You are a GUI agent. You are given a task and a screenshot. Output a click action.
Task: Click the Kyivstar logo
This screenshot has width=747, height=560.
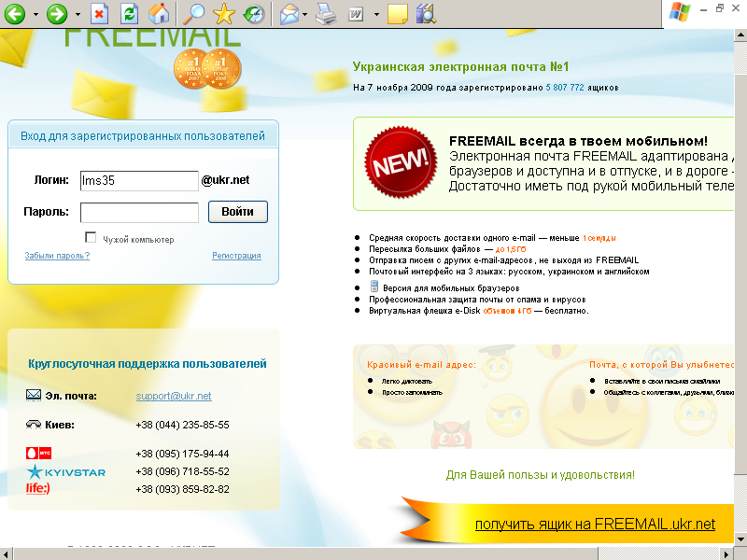tap(65, 472)
